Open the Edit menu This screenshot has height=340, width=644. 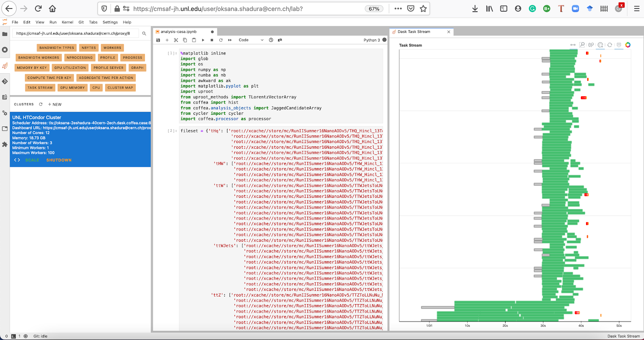(x=27, y=22)
